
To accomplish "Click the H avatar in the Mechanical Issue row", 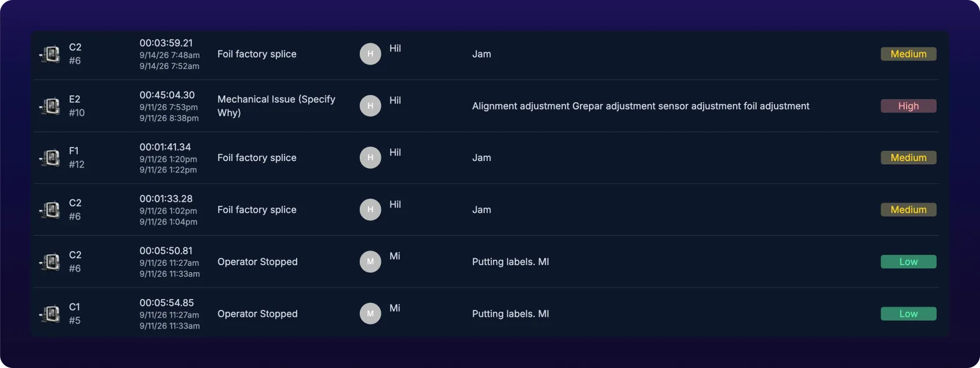I will pos(371,106).
